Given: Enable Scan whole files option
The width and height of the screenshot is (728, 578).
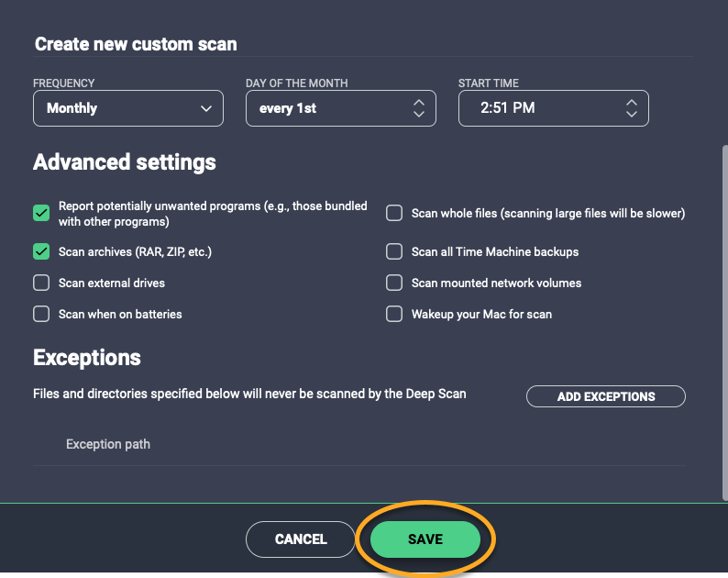Looking at the screenshot, I should point(394,214).
